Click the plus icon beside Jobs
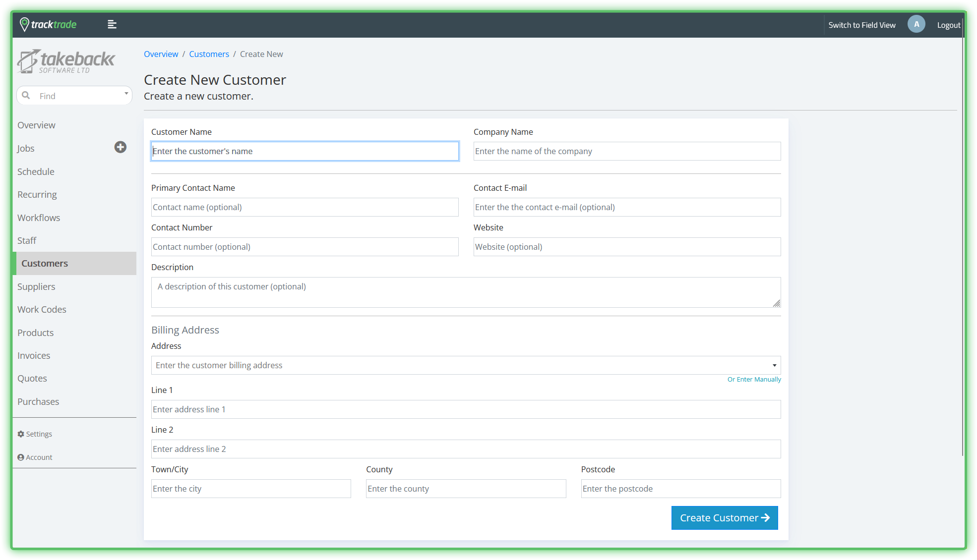The image size is (977, 560). [x=120, y=147]
